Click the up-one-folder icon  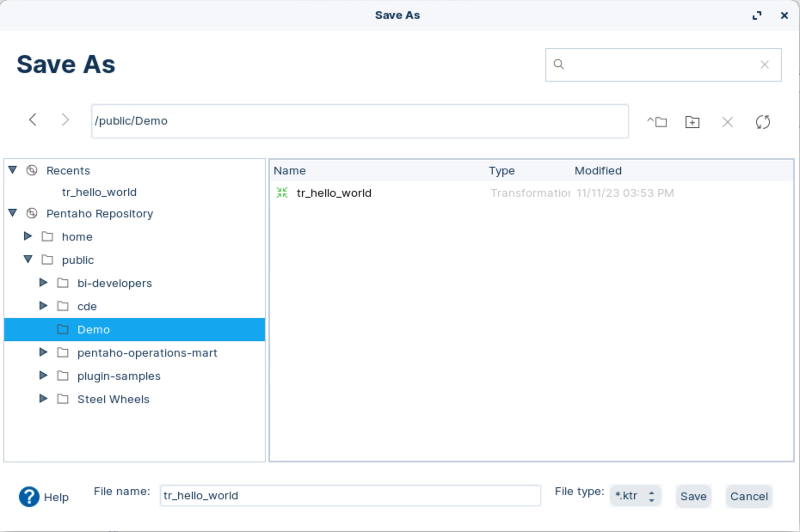[x=657, y=122]
